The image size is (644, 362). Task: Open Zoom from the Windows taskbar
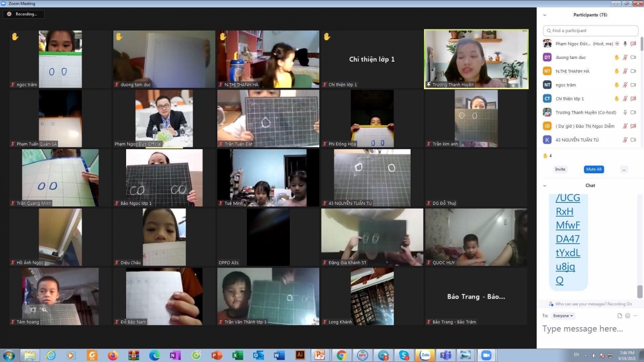click(x=486, y=355)
